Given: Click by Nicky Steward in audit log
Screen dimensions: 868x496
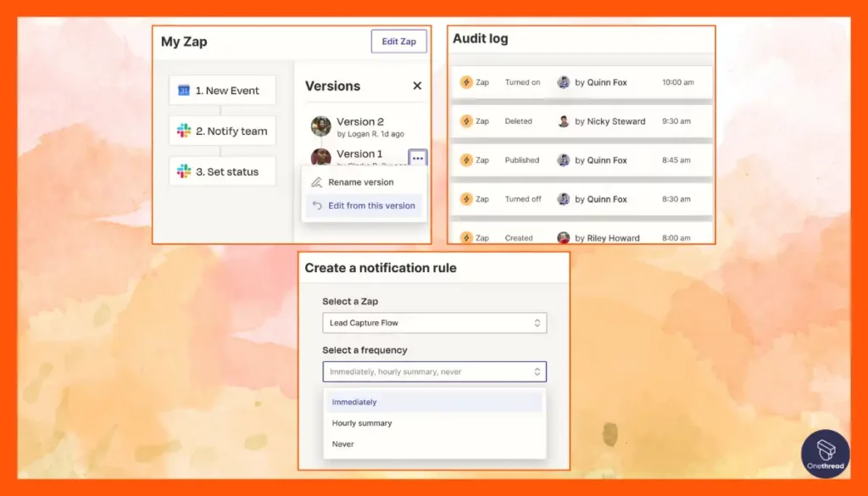Looking at the screenshot, I should (x=610, y=121).
